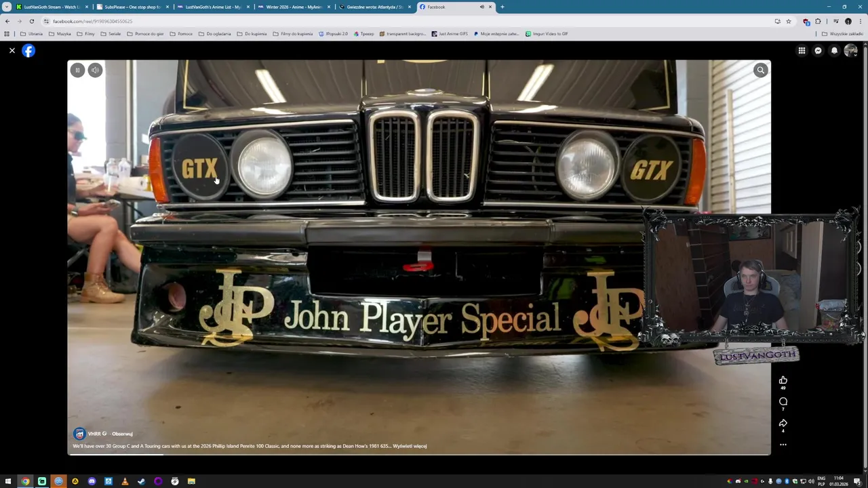Open the Ubrania bookmark folder
Viewport: 868px width, 488px height.
[32, 34]
